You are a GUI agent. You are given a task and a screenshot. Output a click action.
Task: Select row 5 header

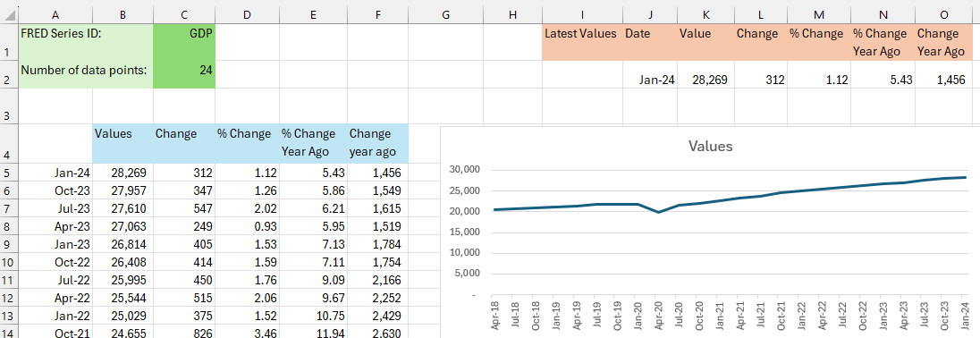(x=9, y=173)
